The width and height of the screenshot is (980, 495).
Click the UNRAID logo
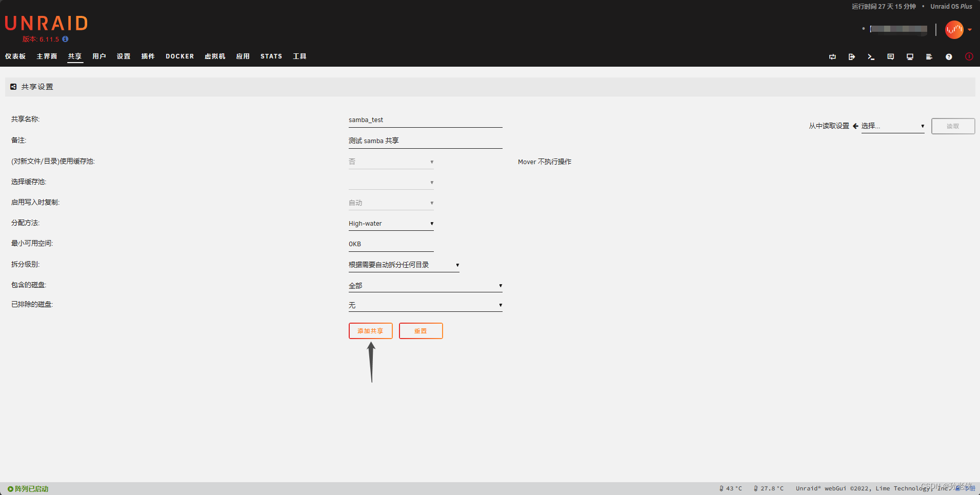(46, 23)
